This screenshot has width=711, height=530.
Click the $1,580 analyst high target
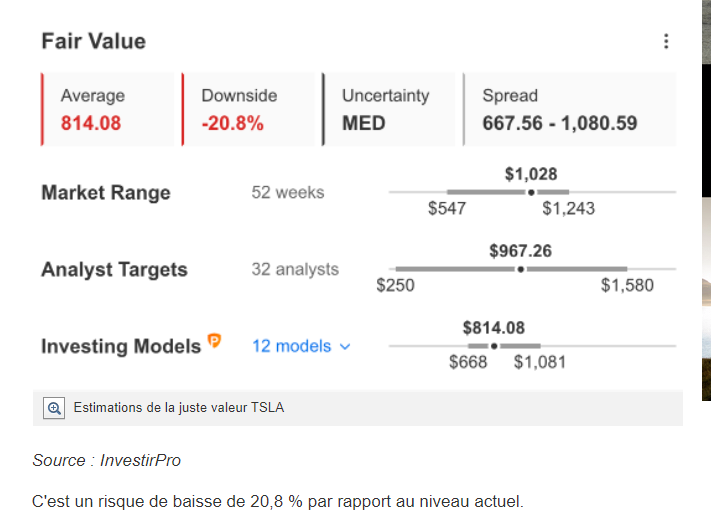click(627, 286)
